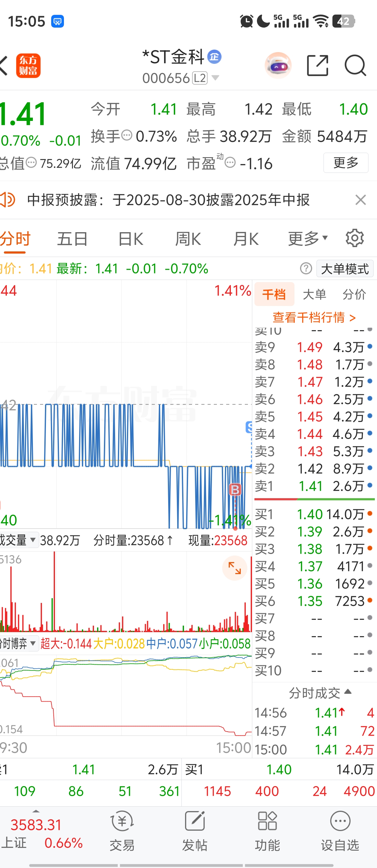
Task: Expand the 更多 chart period dropdown
Action: tap(307, 239)
